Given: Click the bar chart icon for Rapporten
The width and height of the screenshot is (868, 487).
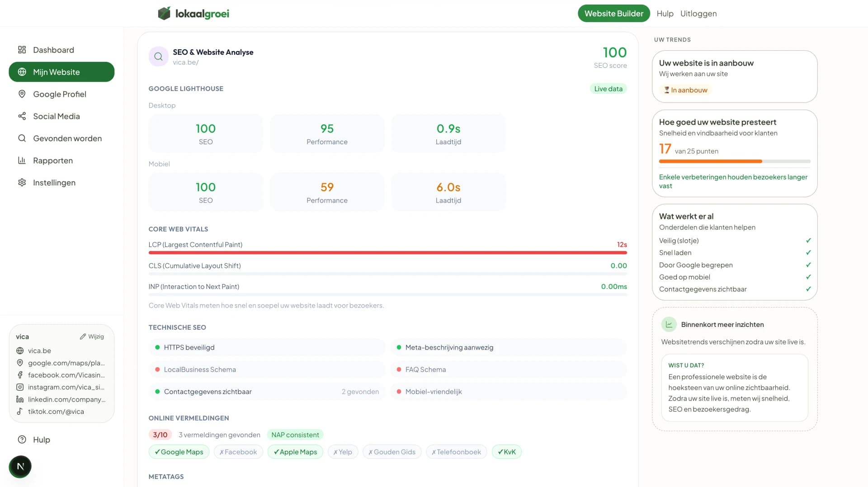Looking at the screenshot, I should [x=22, y=161].
